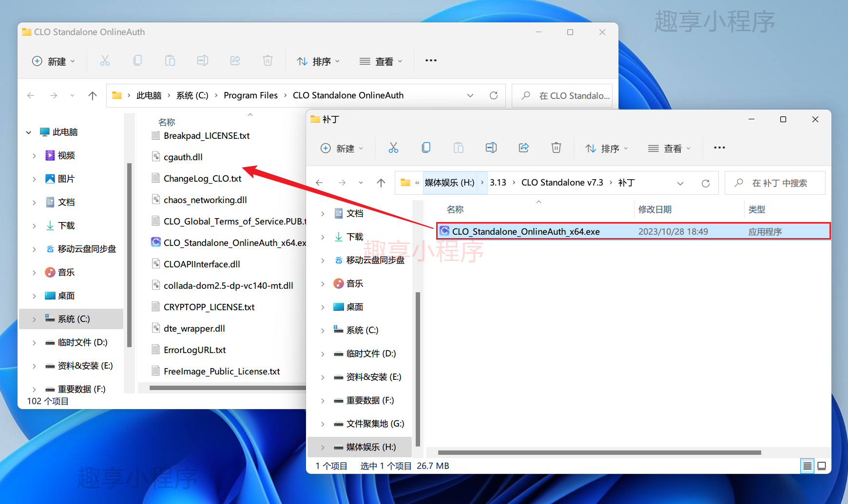Open 新建 dropdown in 补丁 window
Screen dimensions: 848x504
[342, 148]
